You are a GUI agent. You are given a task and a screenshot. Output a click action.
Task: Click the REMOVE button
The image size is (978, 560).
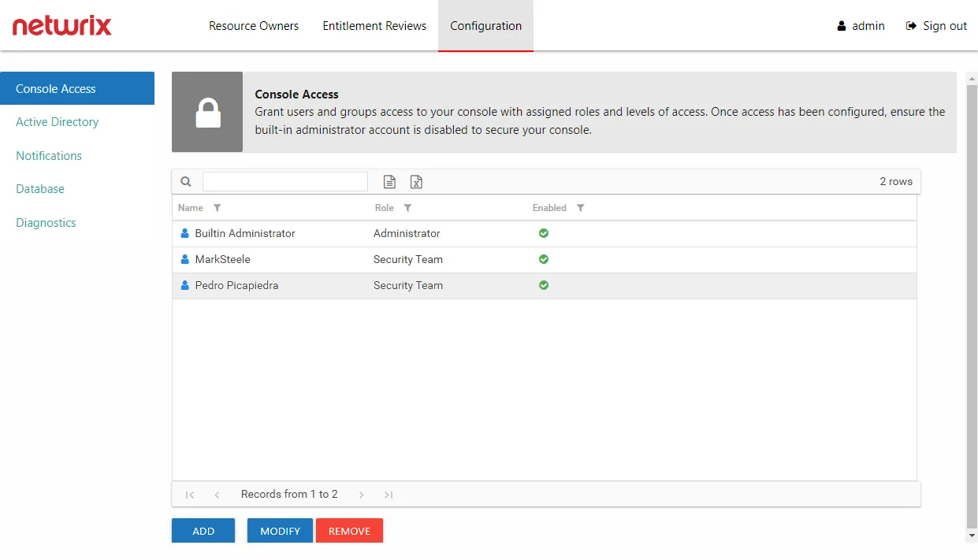[349, 531]
